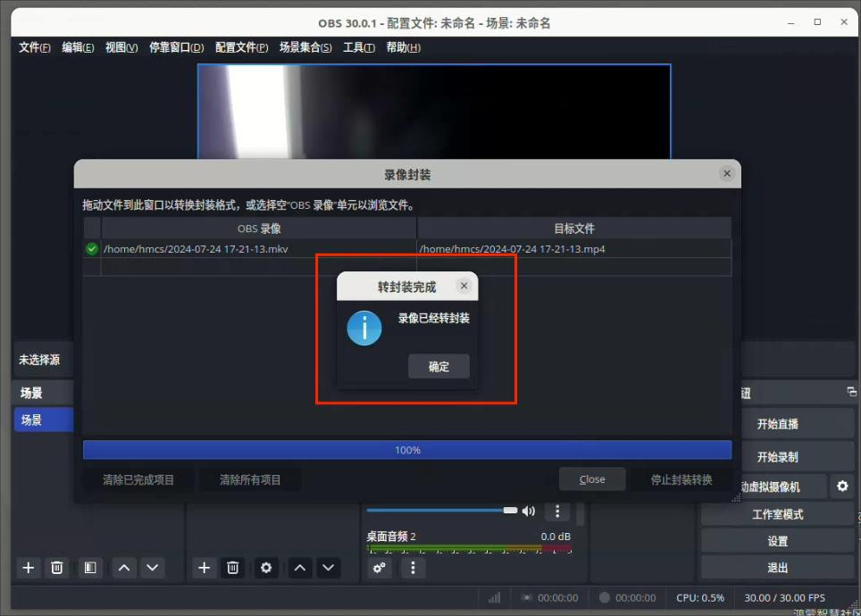Screen dimensions: 861x616
Task: Select the source file .mkv cell
Action: click(259, 249)
